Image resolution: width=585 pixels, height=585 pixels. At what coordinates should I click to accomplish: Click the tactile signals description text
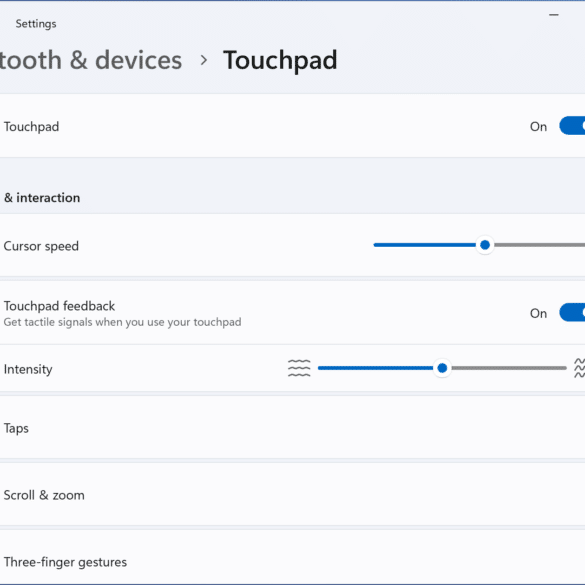pyautogui.click(x=122, y=322)
